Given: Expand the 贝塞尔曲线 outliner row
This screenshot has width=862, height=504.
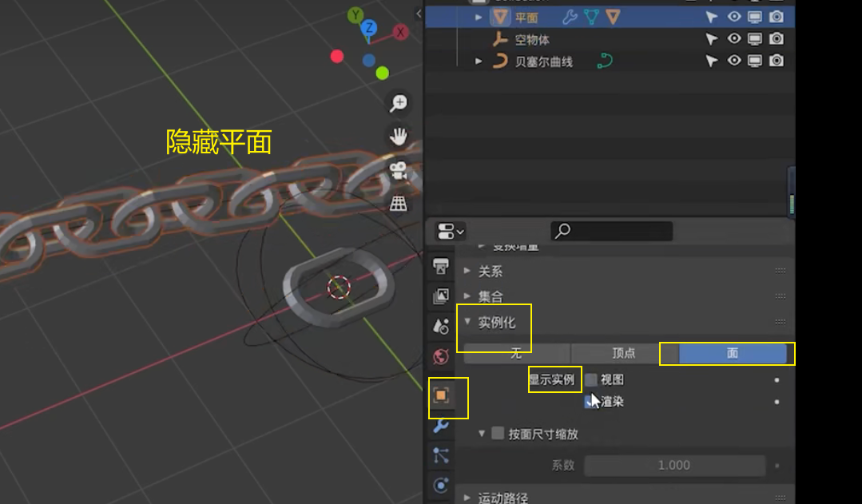Looking at the screenshot, I should click(479, 61).
